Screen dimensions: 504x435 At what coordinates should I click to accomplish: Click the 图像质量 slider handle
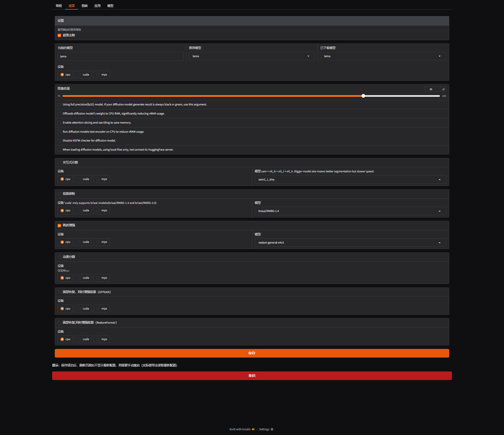pyautogui.click(x=363, y=96)
